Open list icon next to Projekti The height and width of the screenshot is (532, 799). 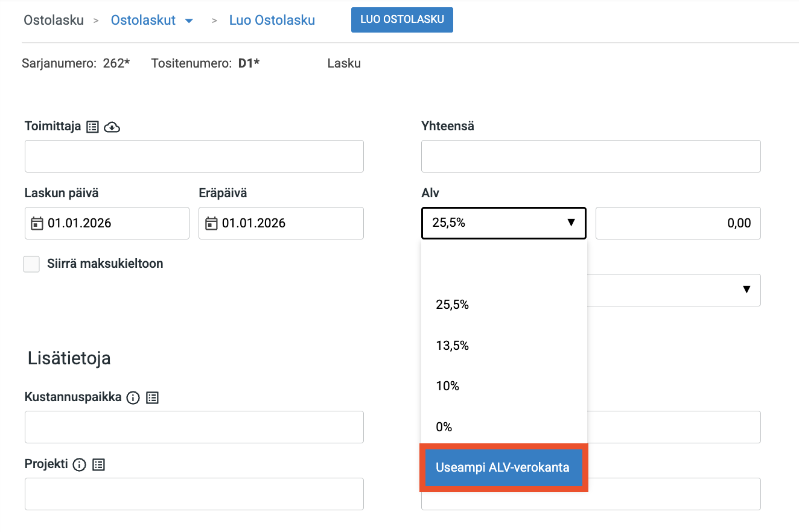click(x=99, y=464)
